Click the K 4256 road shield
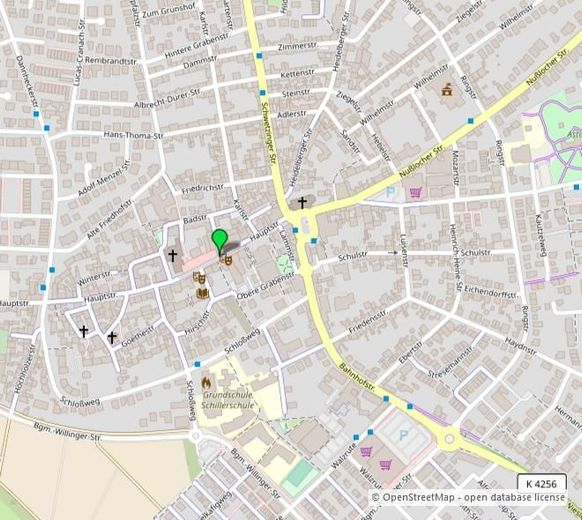Screen dimensions: 582x520 (542, 484)
